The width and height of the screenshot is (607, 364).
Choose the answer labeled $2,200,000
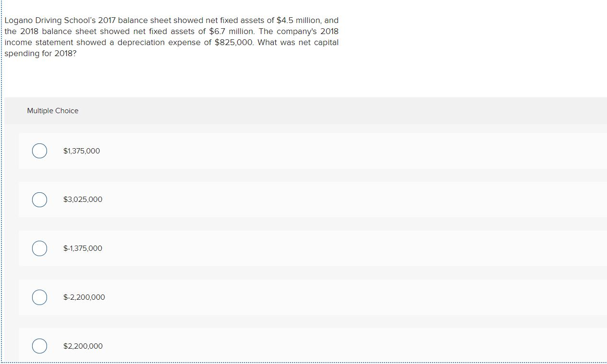[x=83, y=346]
